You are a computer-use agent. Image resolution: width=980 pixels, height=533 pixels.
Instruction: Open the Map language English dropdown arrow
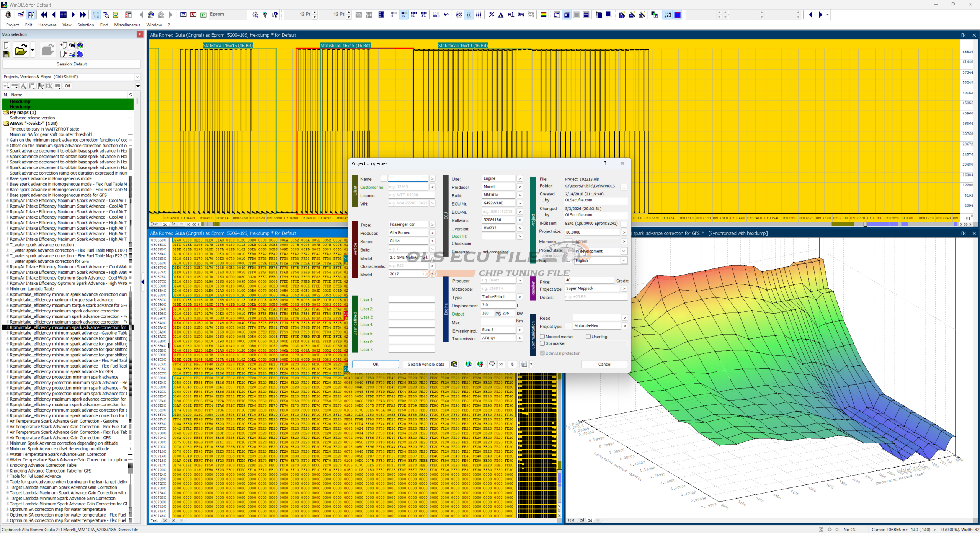624,260
